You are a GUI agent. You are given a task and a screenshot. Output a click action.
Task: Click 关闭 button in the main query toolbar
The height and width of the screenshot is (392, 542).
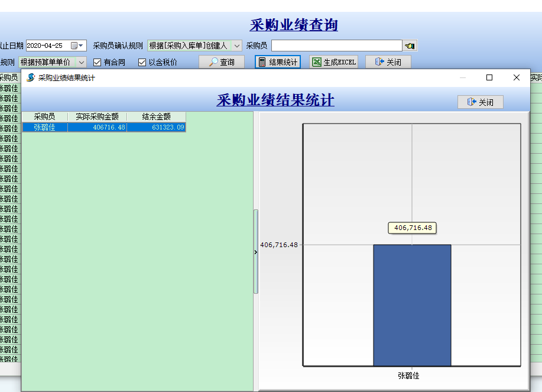388,62
